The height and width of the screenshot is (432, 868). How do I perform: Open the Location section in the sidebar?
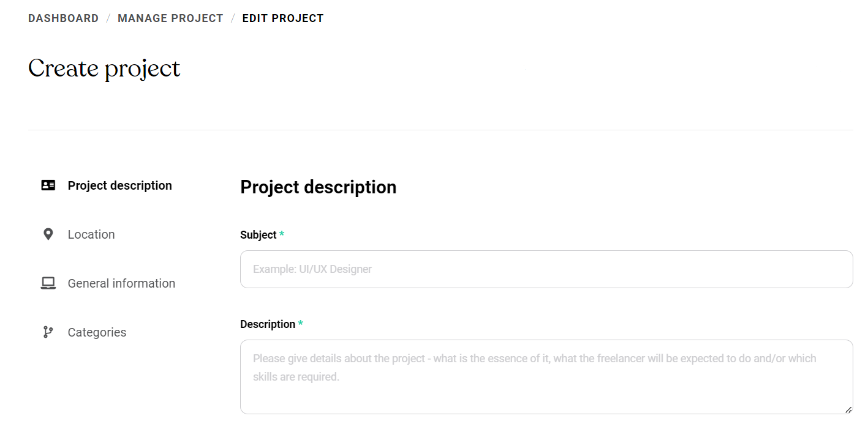point(91,234)
